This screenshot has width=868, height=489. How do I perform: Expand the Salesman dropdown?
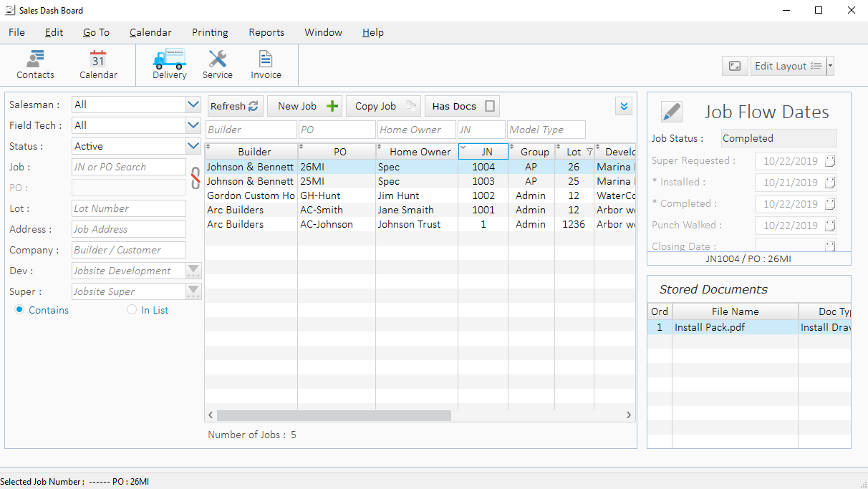click(193, 105)
